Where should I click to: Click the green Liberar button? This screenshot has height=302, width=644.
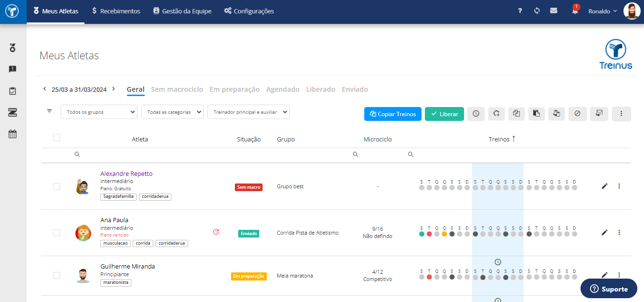tap(444, 114)
